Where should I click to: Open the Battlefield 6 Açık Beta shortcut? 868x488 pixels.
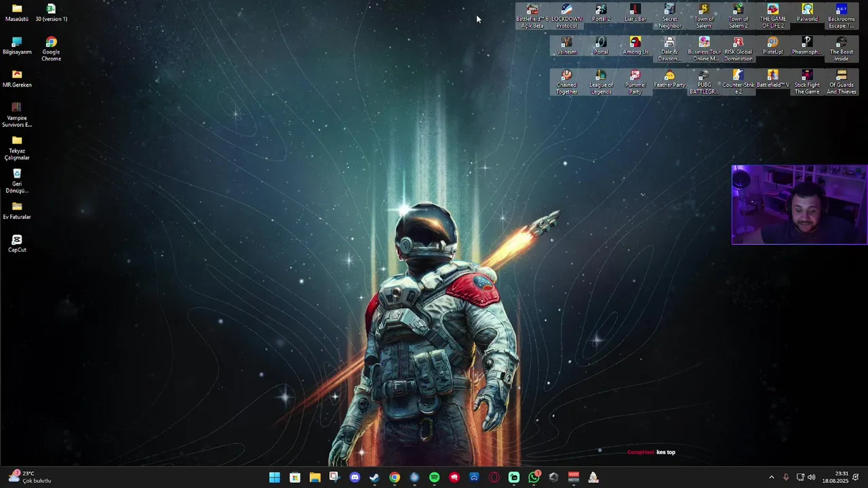coord(532,16)
